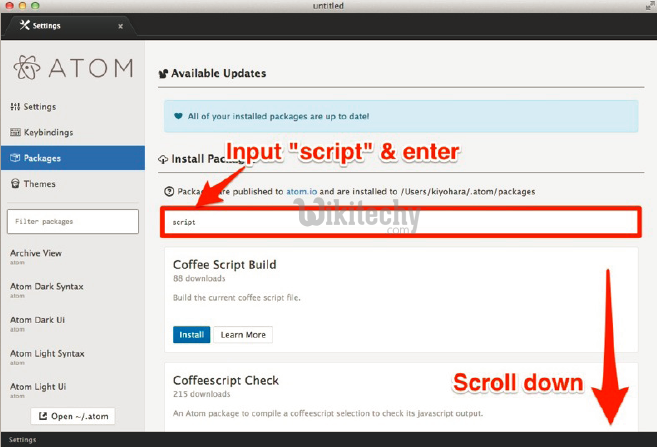Open the ~/.atom config folder button
The height and width of the screenshot is (447, 657).
(73, 416)
